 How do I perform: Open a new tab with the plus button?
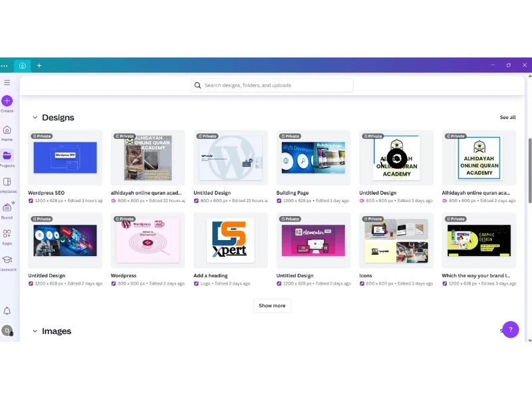39,65
